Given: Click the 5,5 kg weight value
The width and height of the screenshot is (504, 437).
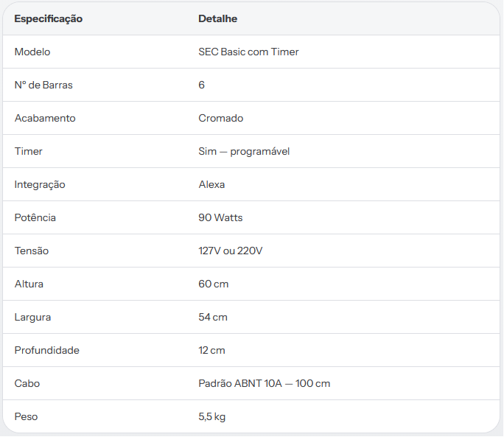Looking at the screenshot, I should [211, 417].
